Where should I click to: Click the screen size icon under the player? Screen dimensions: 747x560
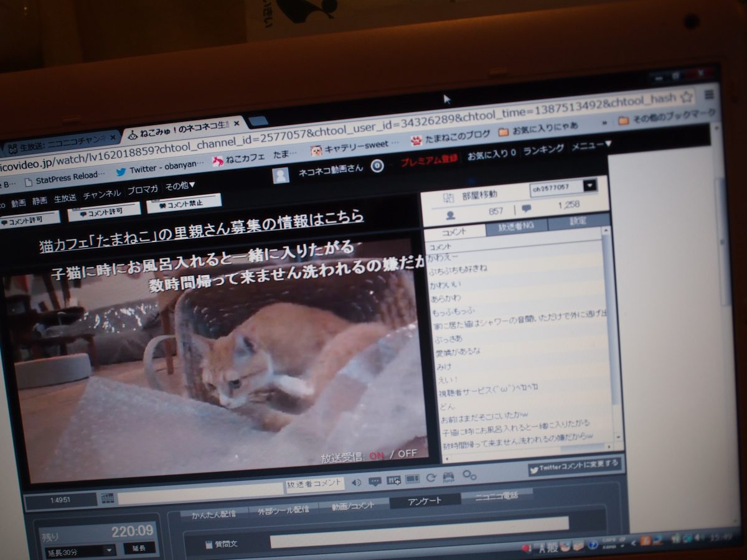(412, 479)
